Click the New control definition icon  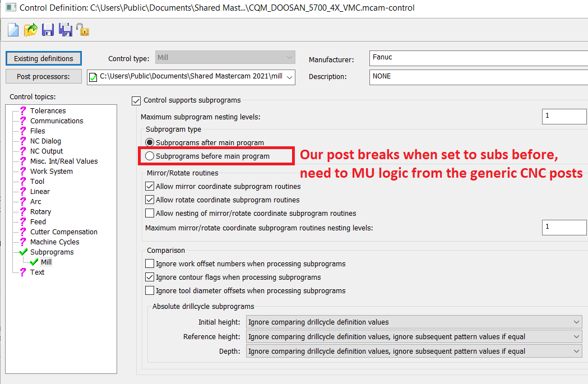point(13,30)
